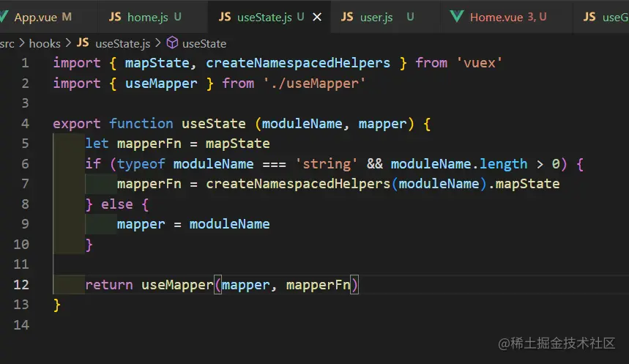Click the 'let' keyword on line 5
This screenshot has width=629, height=364.
(x=97, y=144)
